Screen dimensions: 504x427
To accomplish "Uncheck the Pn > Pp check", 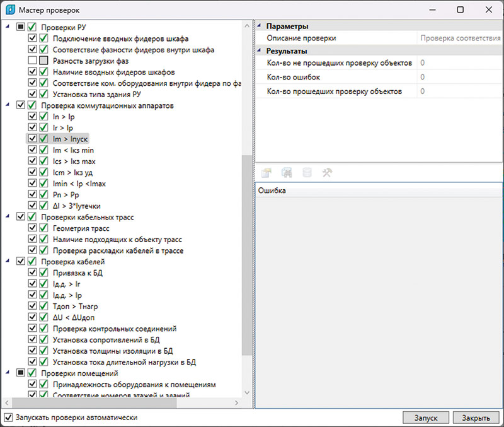I will tap(32, 194).
